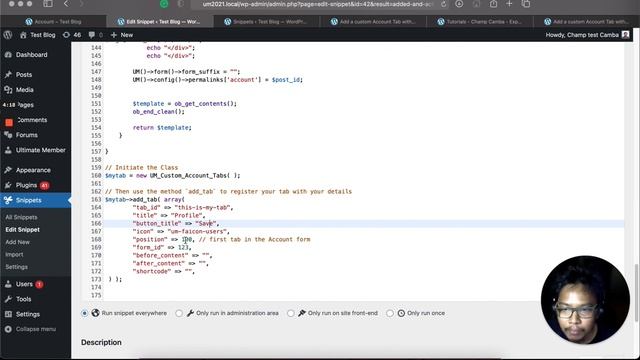Image resolution: width=640 pixels, height=360 pixels.
Task: Click the Appearance brush icon
Action: coord(8,170)
